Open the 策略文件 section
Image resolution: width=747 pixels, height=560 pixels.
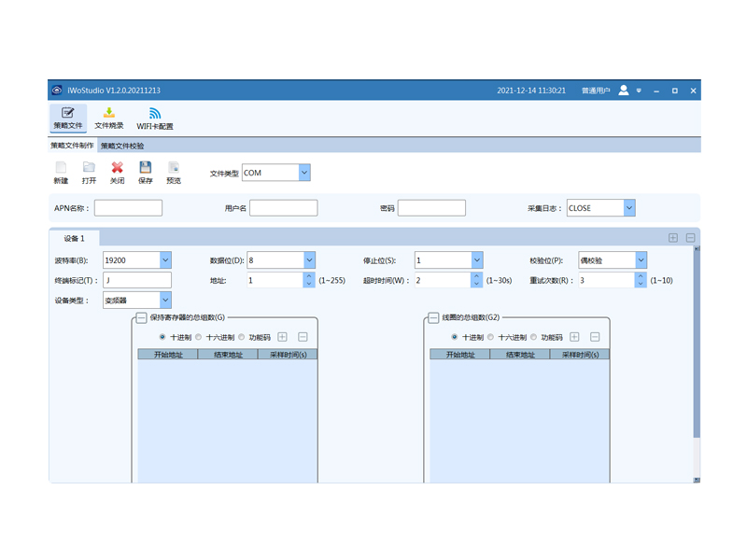tap(67, 119)
